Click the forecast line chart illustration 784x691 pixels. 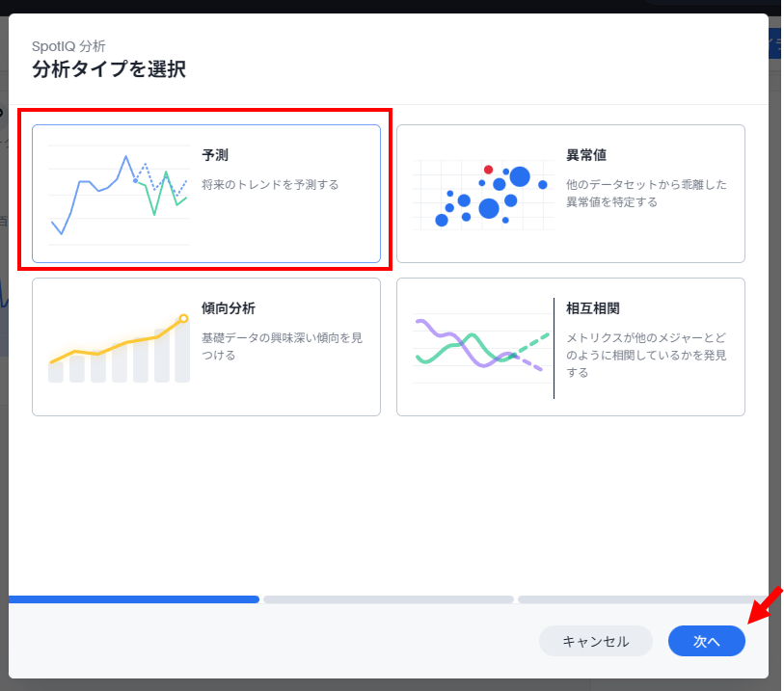pos(118,194)
